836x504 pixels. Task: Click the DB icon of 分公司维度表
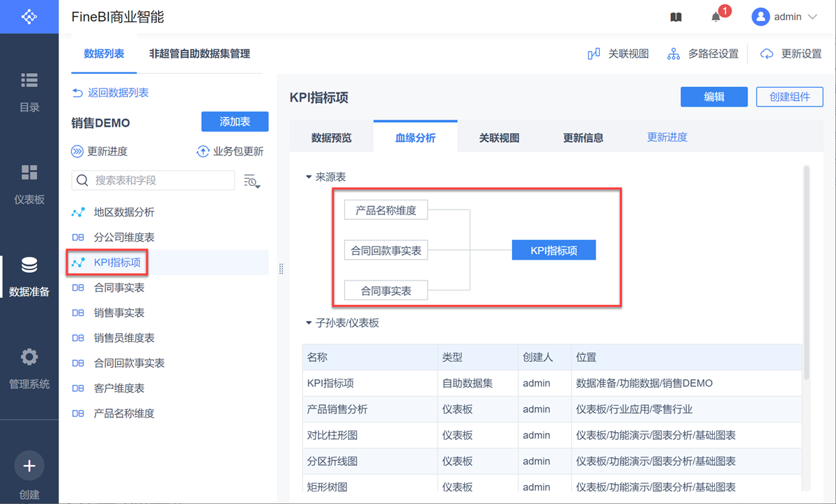click(78, 237)
